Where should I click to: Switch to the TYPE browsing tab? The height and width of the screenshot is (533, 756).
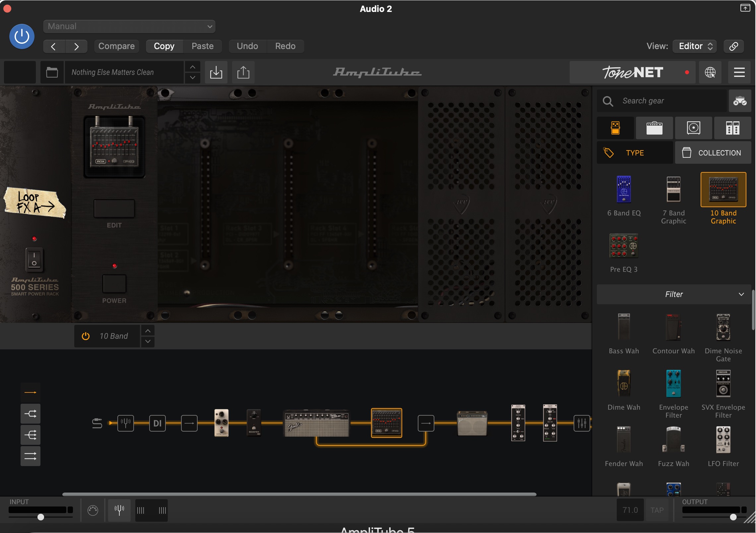(635, 153)
